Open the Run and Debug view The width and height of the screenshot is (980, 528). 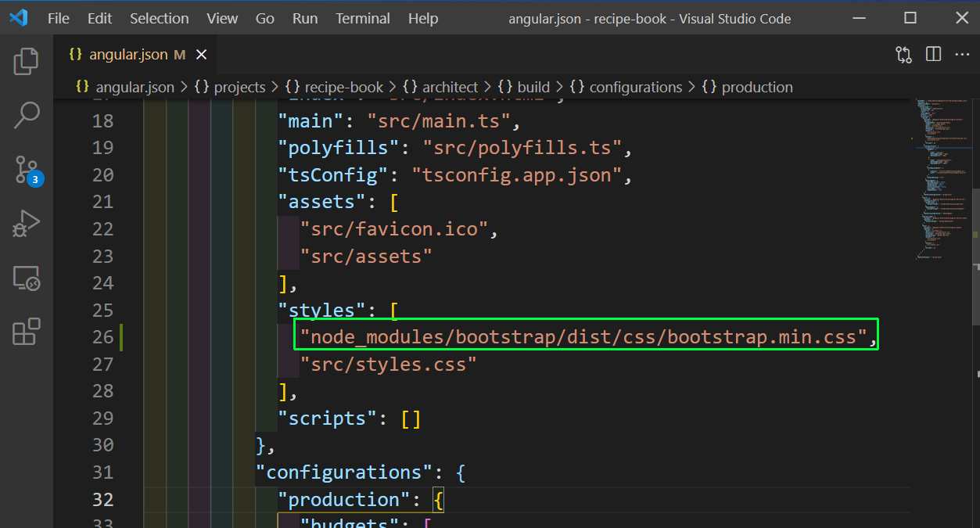[x=27, y=224]
